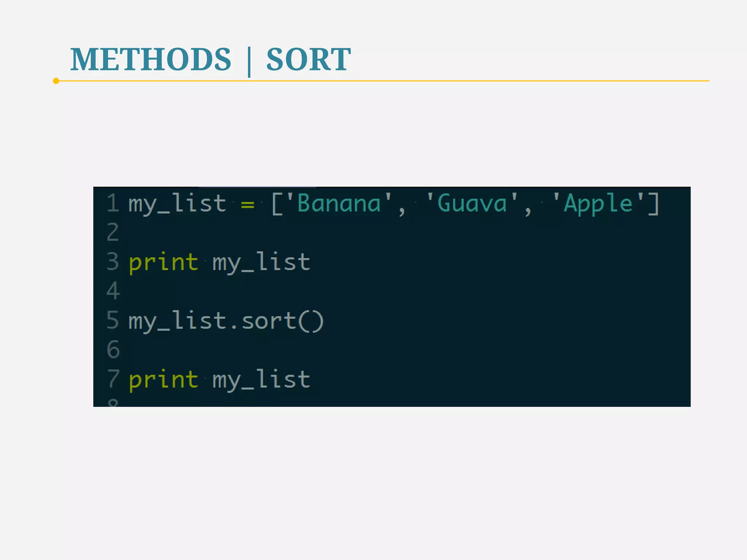This screenshot has width=747, height=560.
Task: Click line number 3 in the code gutter
Action: click(113, 261)
